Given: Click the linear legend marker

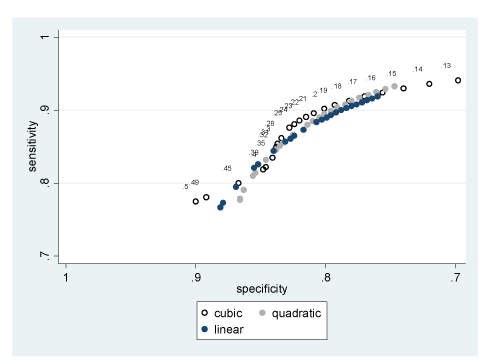Looking at the screenshot, I should (205, 329).
